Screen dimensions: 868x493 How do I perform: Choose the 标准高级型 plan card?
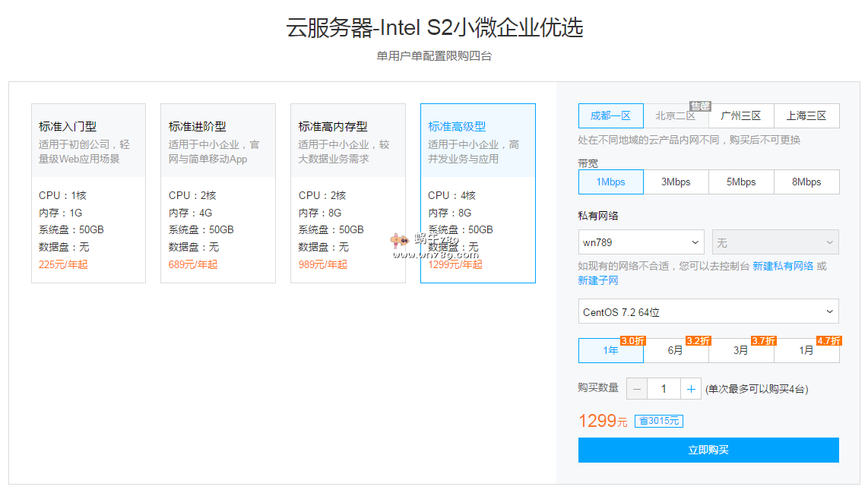pos(477,193)
